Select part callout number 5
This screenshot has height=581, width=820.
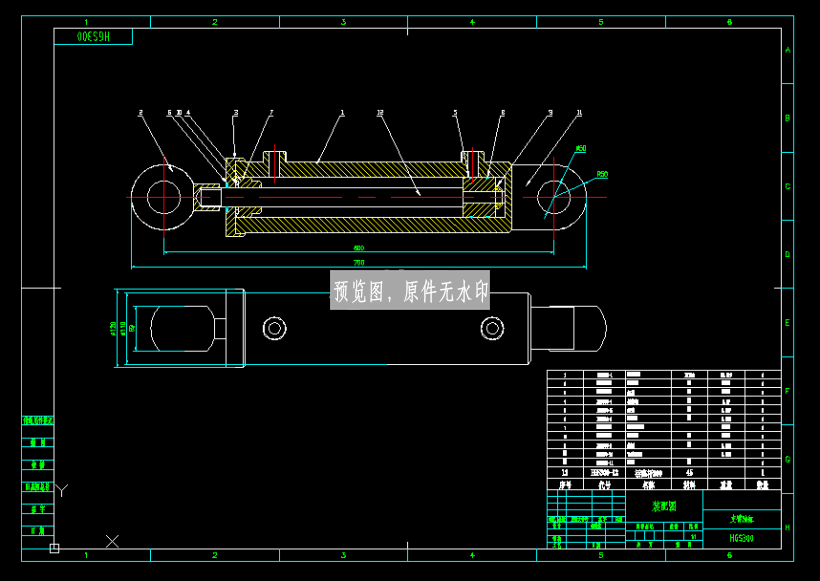(455, 112)
